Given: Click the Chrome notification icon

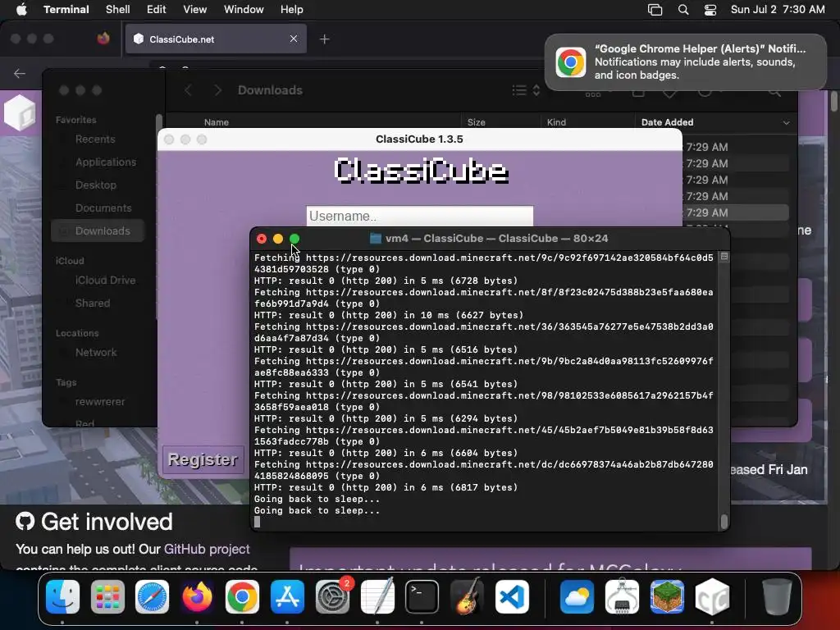Looking at the screenshot, I should pyautogui.click(x=571, y=62).
